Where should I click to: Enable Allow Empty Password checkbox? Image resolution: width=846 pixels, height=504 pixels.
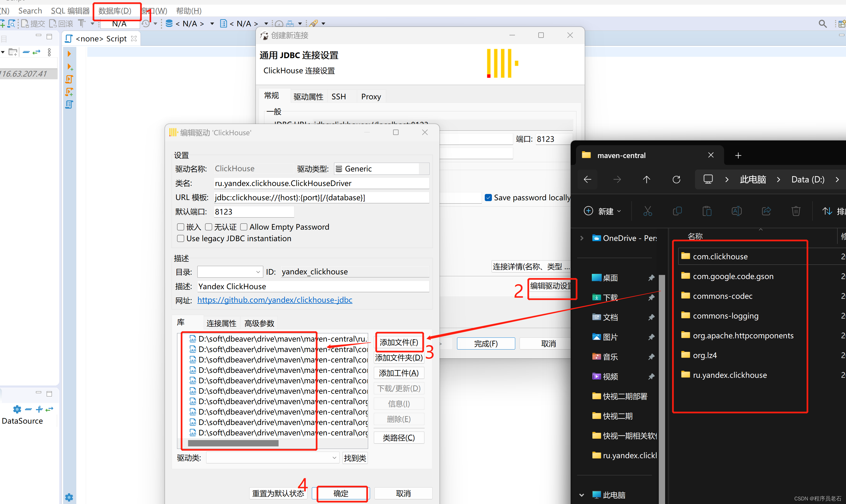[x=243, y=227]
